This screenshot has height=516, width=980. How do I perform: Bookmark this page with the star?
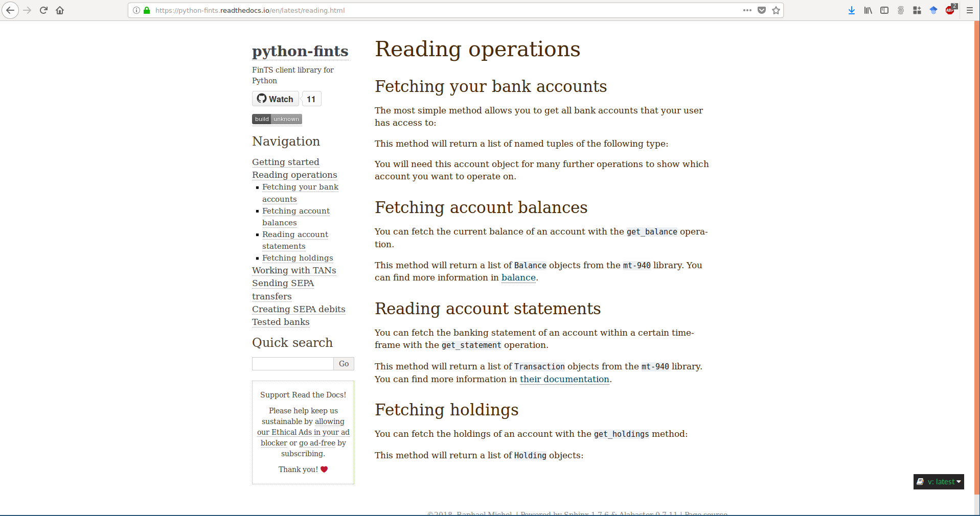coord(776,10)
